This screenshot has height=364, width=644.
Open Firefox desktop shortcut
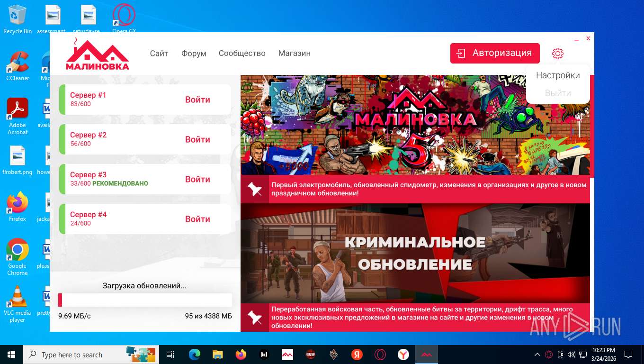[18, 207]
